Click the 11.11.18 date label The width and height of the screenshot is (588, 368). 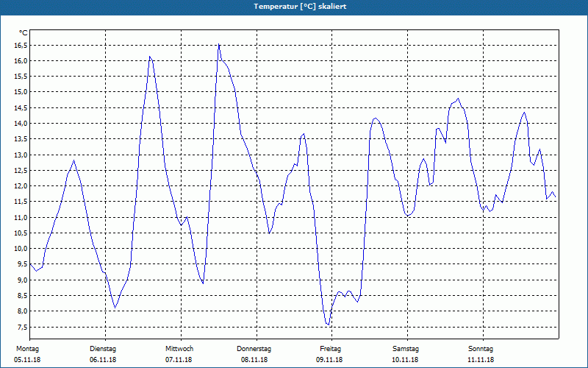pos(481,360)
